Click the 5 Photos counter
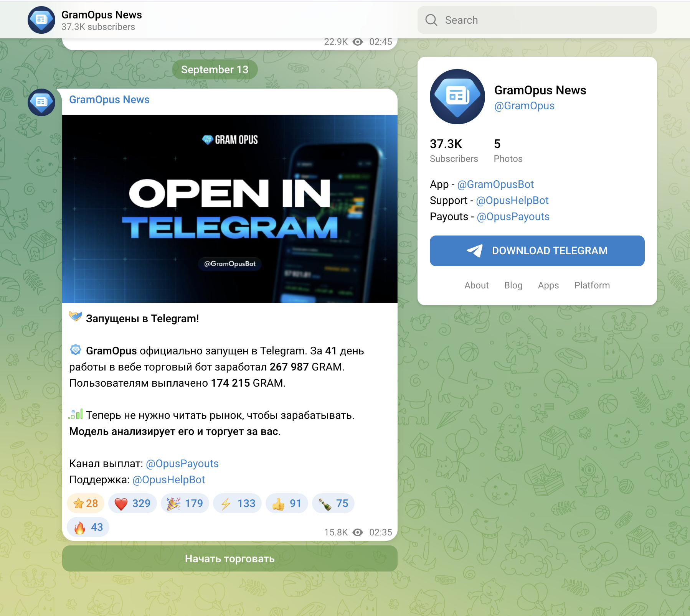690x616 pixels. (x=508, y=151)
